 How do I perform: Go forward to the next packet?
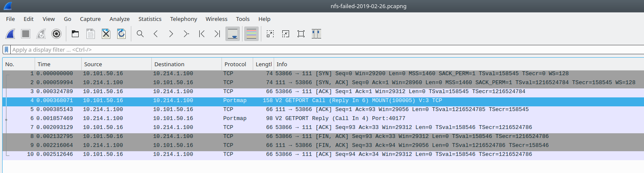pos(171,34)
